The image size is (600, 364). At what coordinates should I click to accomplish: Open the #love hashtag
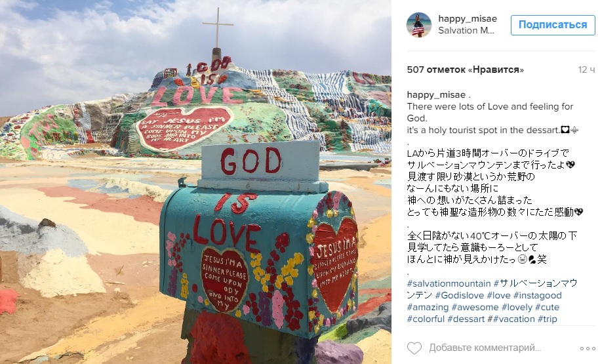[x=498, y=296]
